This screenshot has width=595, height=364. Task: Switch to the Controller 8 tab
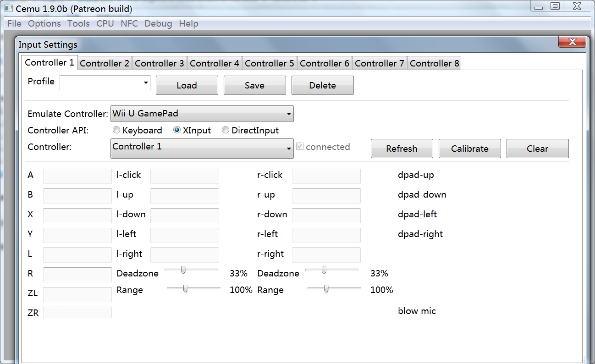tap(435, 63)
